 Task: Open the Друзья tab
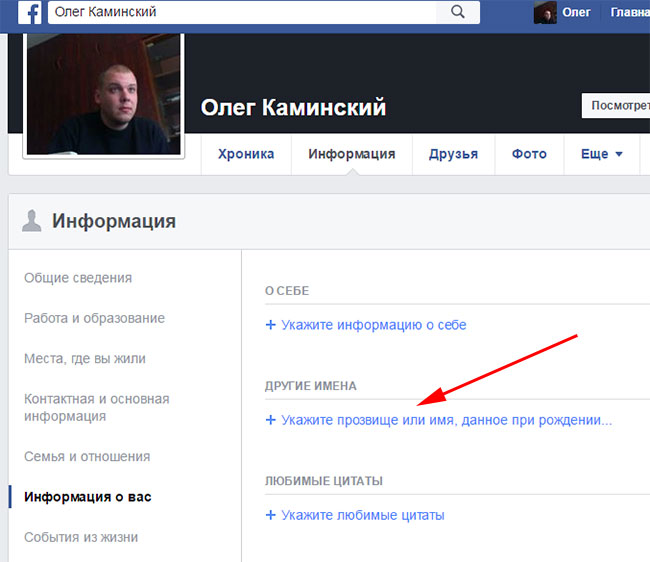tap(453, 154)
